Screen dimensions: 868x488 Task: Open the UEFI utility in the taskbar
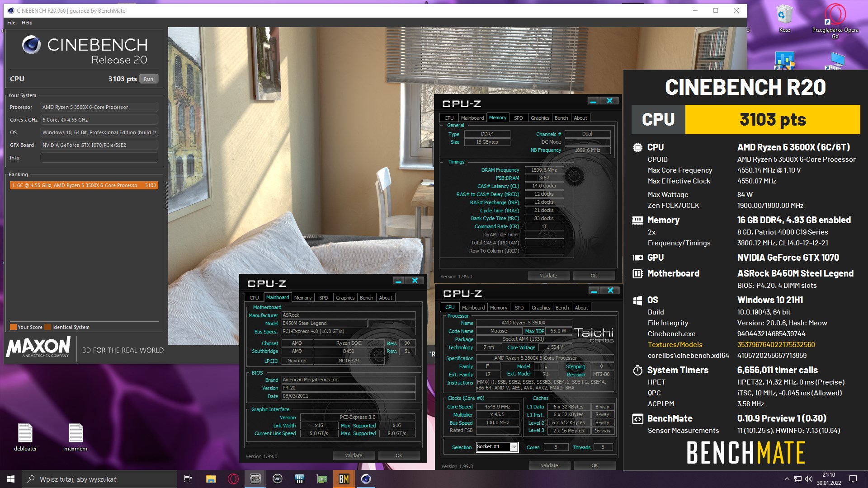pos(278,479)
